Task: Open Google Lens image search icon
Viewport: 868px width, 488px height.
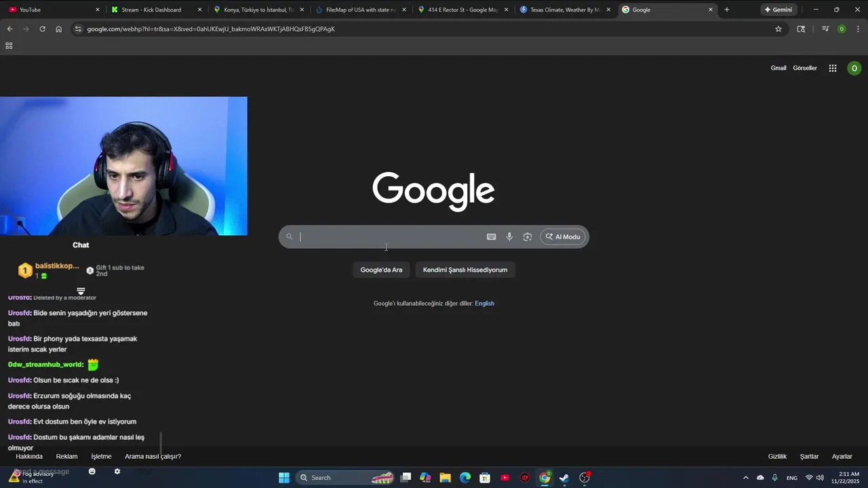Action: click(527, 237)
